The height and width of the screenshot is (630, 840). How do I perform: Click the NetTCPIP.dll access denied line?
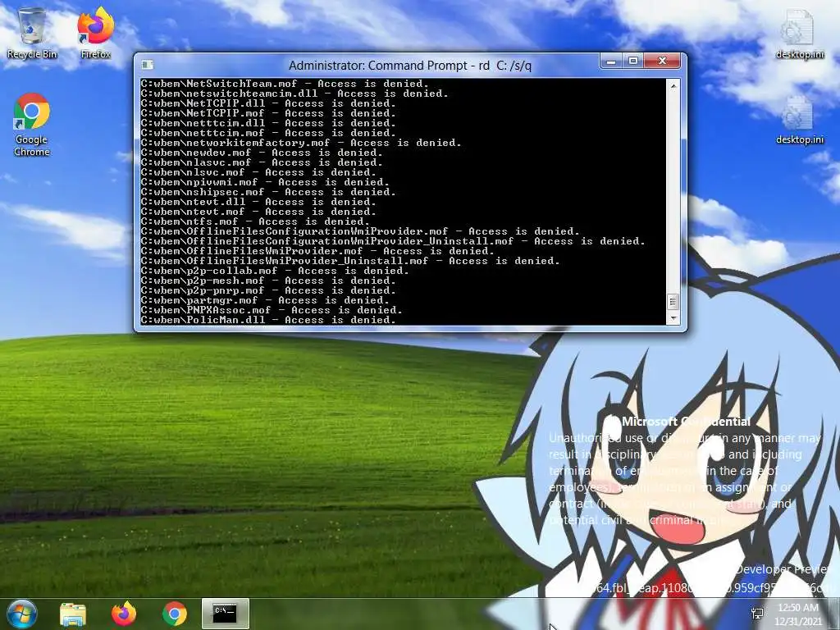pyautogui.click(x=268, y=103)
